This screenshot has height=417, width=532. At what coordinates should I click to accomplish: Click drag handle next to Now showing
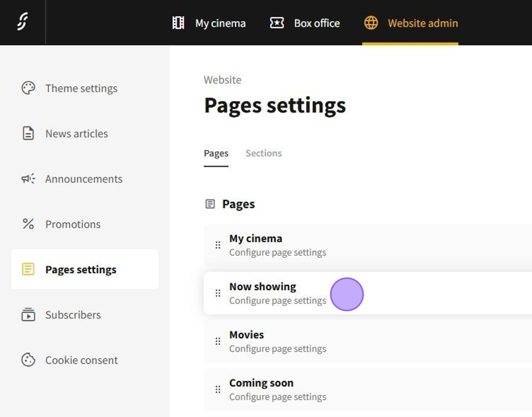218,293
